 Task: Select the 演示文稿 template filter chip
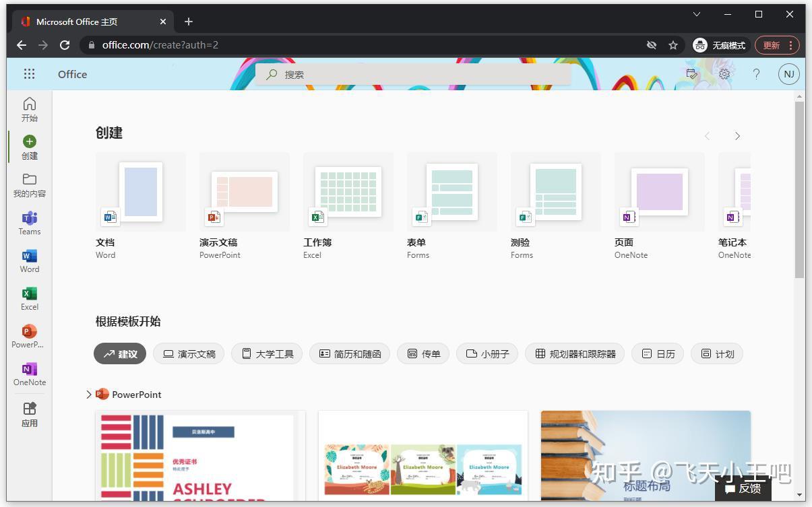pos(189,353)
